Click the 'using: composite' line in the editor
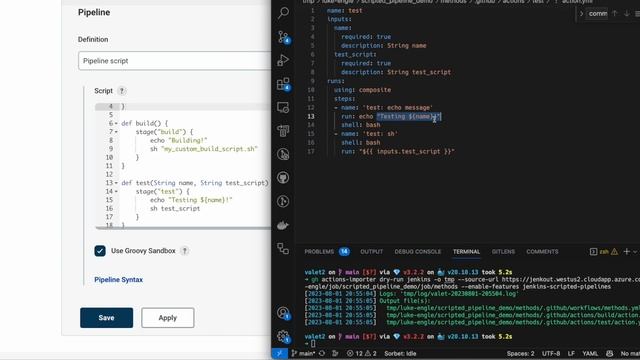Screen dimensions: 640x360 point(362,90)
